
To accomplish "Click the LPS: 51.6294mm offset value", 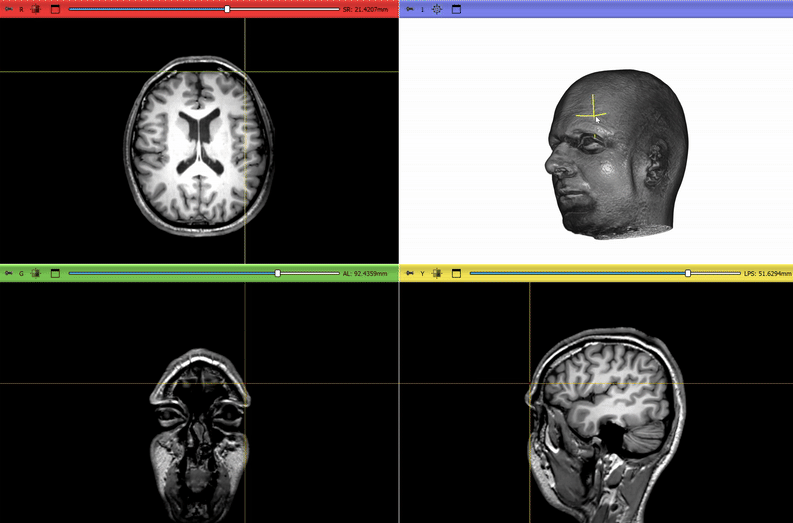I will coord(767,273).
